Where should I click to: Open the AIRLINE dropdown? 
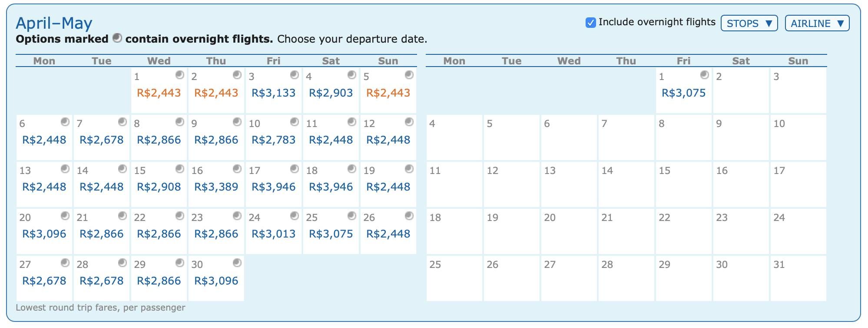tap(817, 23)
